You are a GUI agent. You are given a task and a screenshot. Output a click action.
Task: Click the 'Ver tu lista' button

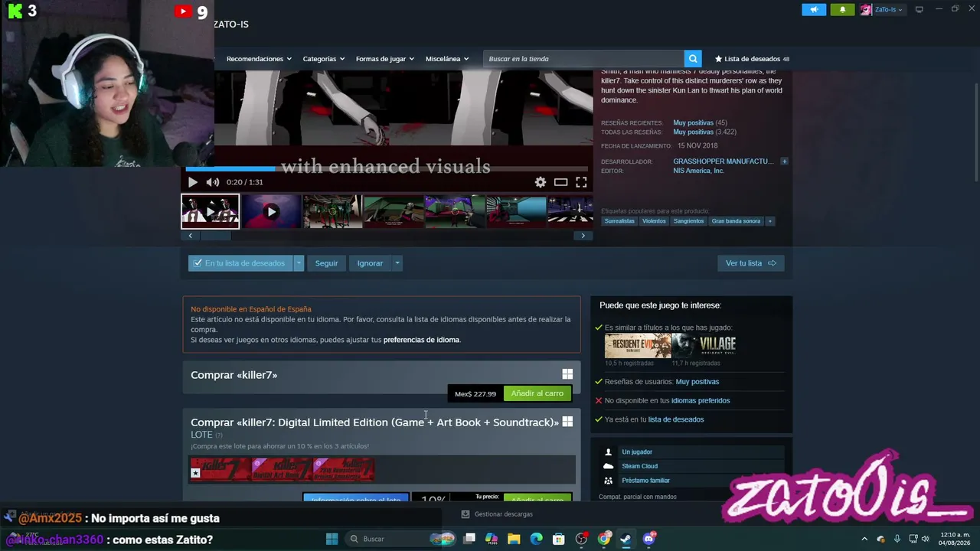(750, 263)
